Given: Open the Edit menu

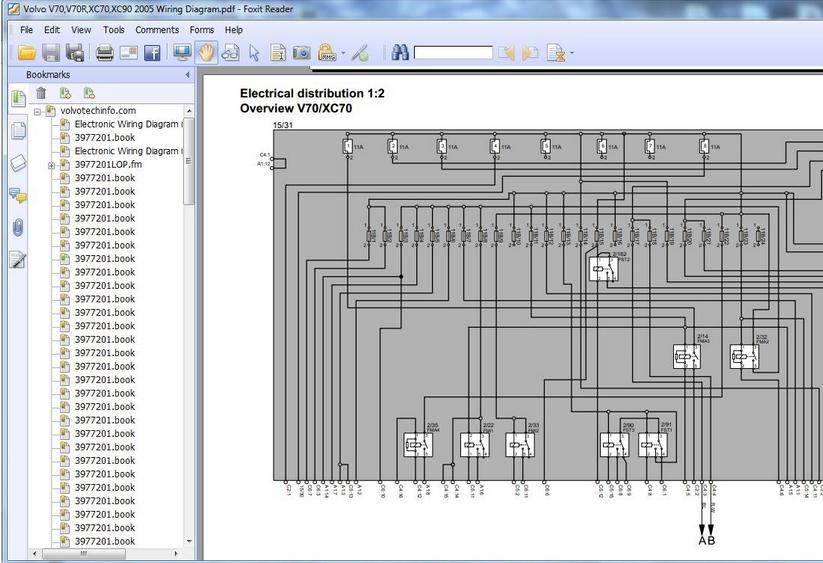Looking at the screenshot, I should [x=51, y=30].
